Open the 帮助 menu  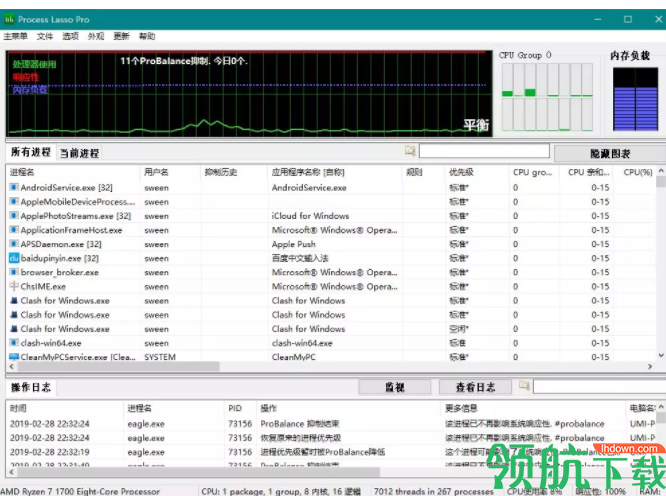(x=147, y=37)
